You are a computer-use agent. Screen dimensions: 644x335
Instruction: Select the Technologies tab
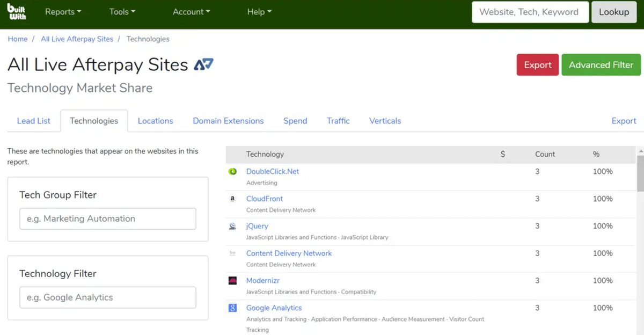pyautogui.click(x=94, y=121)
